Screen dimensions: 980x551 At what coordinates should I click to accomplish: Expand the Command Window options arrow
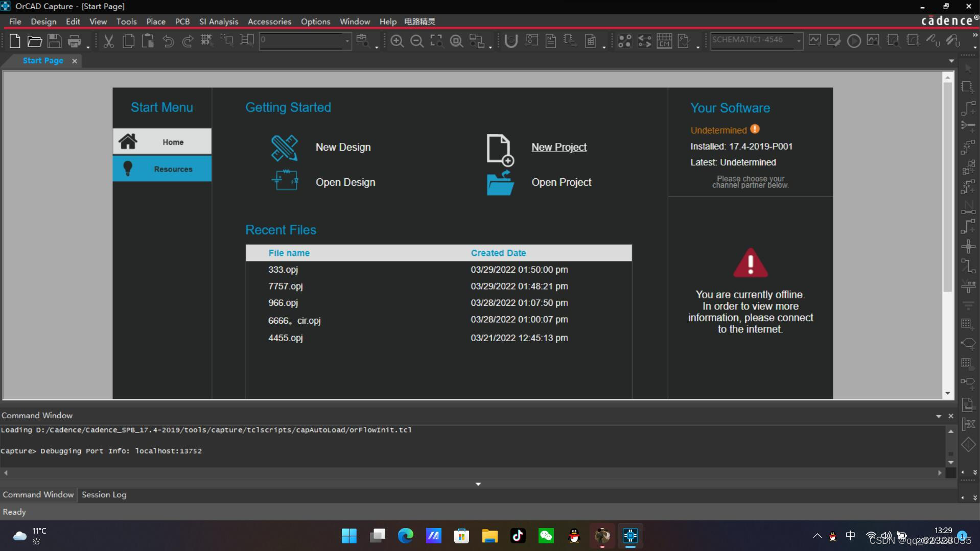pyautogui.click(x=939, y=416)
